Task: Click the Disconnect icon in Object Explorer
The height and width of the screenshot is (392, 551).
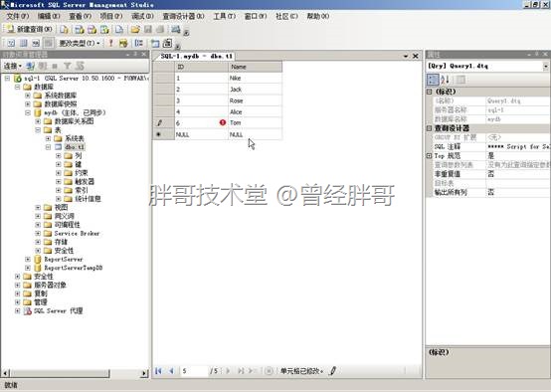Action: 43,66
